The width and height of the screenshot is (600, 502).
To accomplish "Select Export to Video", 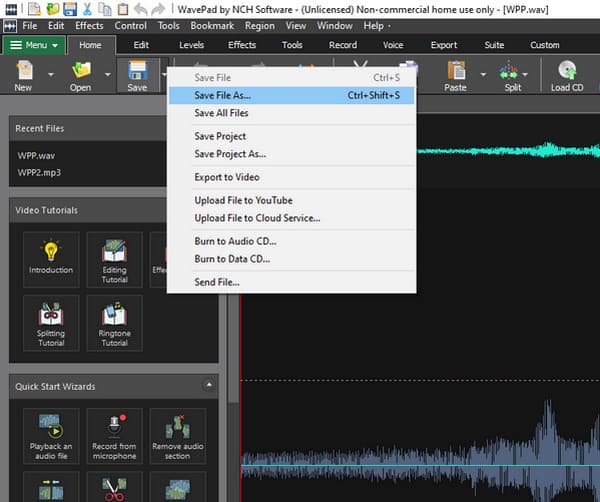I will pos(292,178).
